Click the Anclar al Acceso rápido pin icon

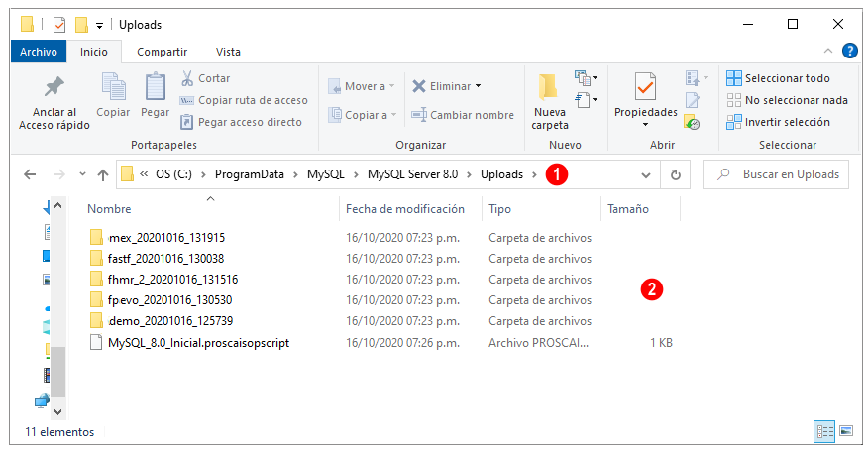coord(54,87)
